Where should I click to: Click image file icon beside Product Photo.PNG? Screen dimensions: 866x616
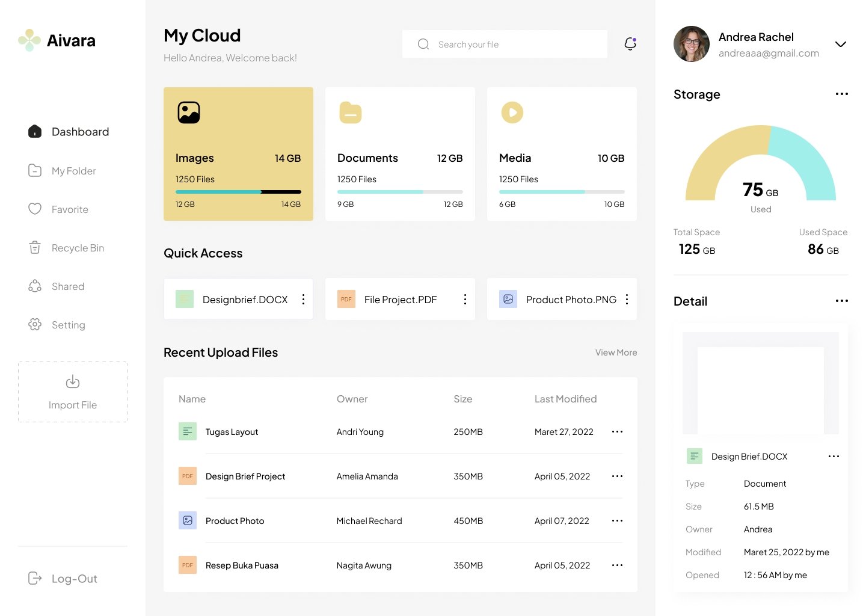(x=508, y=299)
